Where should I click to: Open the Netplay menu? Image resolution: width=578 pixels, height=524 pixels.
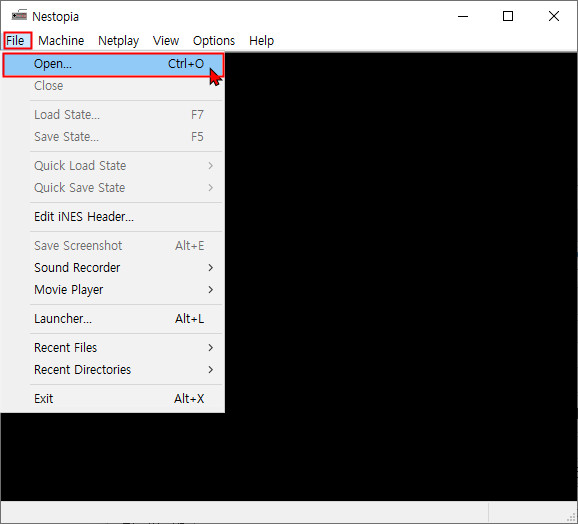point(118,41)
